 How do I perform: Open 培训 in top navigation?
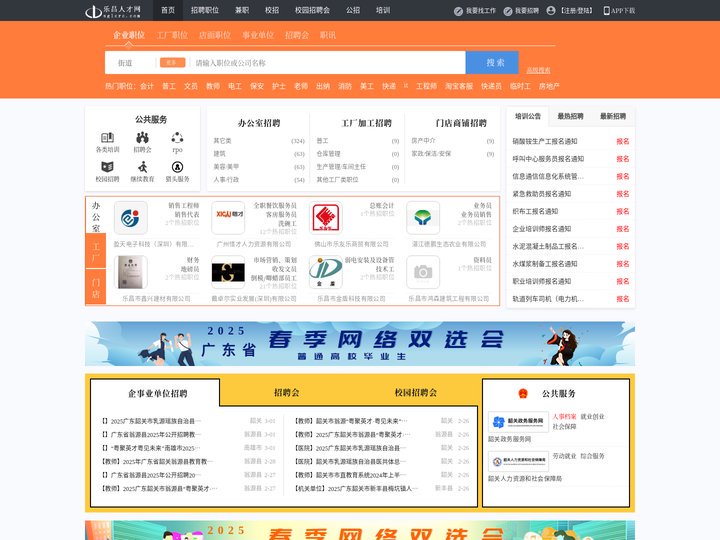tap(382, 10)
